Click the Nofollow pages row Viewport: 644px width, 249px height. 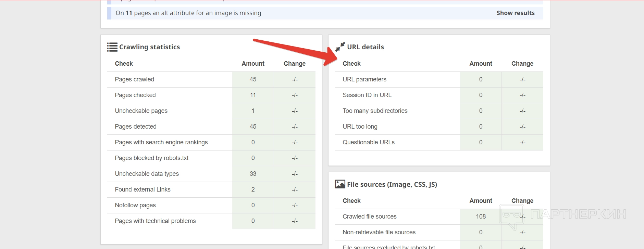pos(135,205)
